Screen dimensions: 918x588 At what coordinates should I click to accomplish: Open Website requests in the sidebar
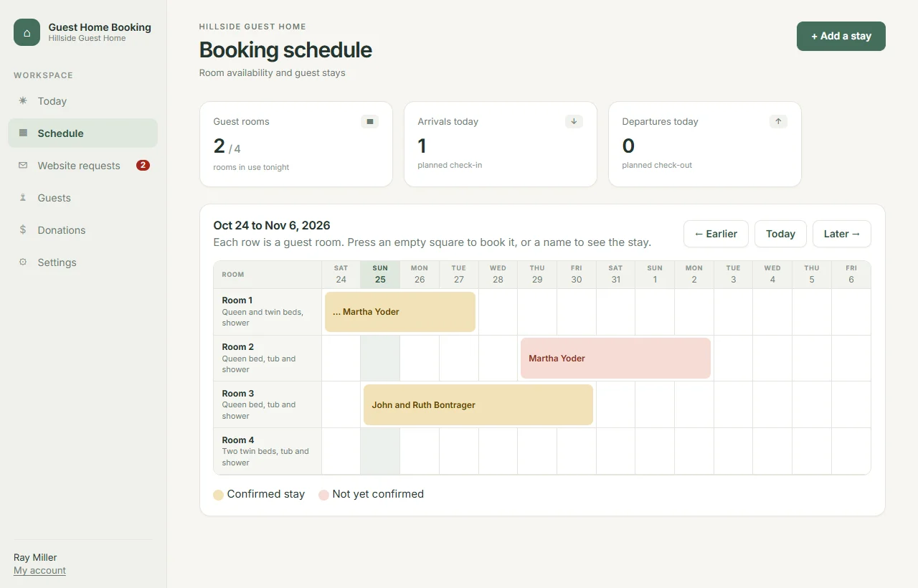coord(82,166)
